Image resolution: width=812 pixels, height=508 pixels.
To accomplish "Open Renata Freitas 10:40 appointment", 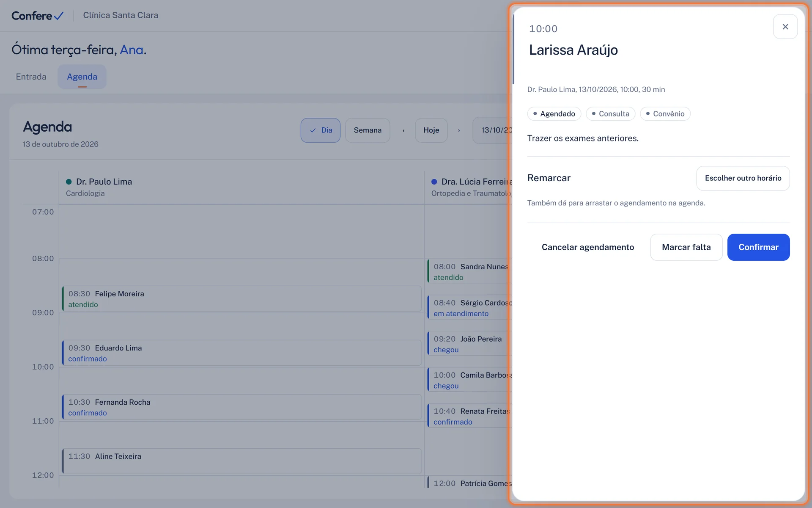I will 469,416.
